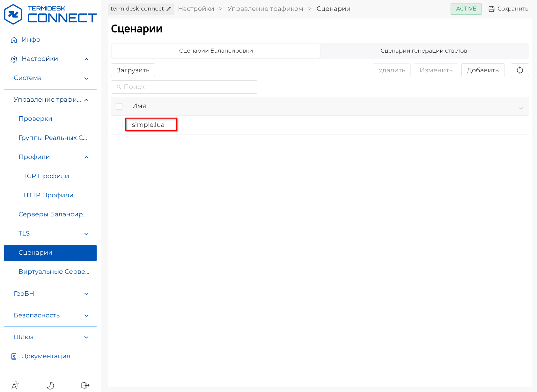Click pencil icon next to termidesk-connect

click(169, 9)
